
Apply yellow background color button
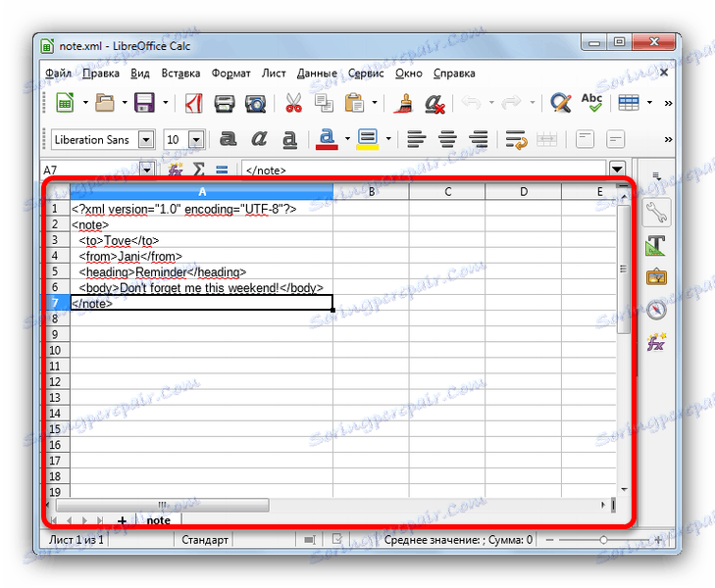tap(368, 139)
